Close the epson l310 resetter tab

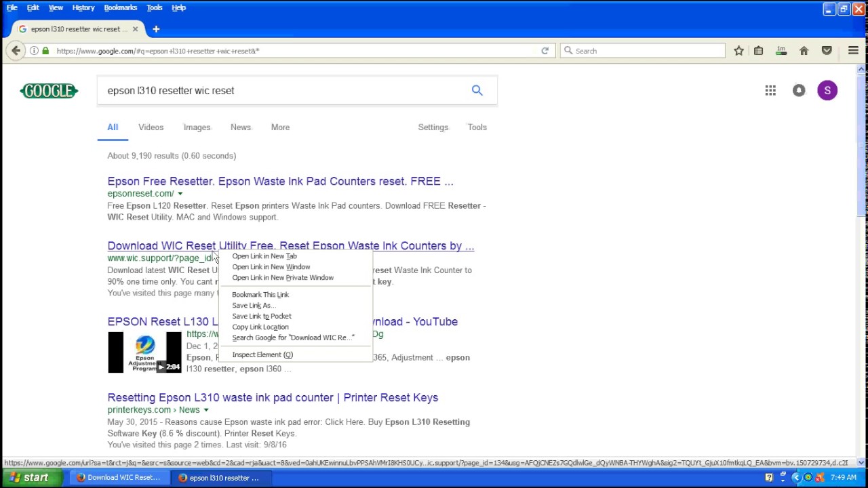pos(135,29)
